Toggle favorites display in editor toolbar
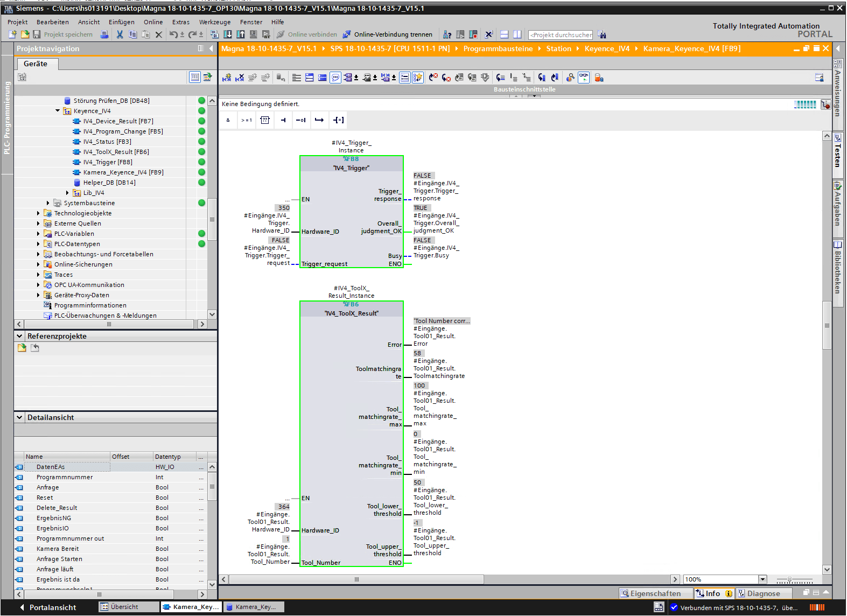The height and width of the screenshot is (616, 847). (418, 78)
